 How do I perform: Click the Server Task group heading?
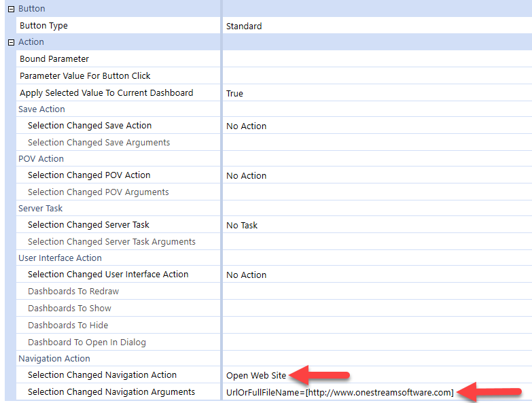[x=40, y=208]
